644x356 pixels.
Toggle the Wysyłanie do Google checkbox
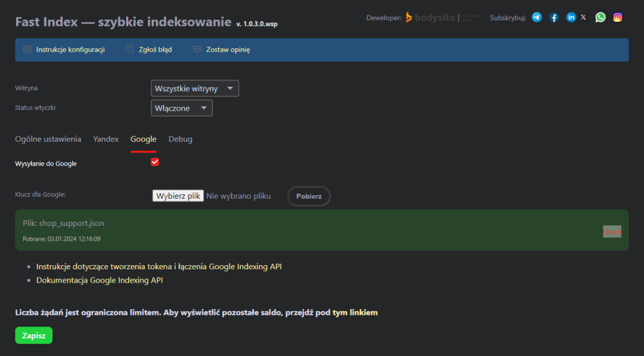coord(155,162)
